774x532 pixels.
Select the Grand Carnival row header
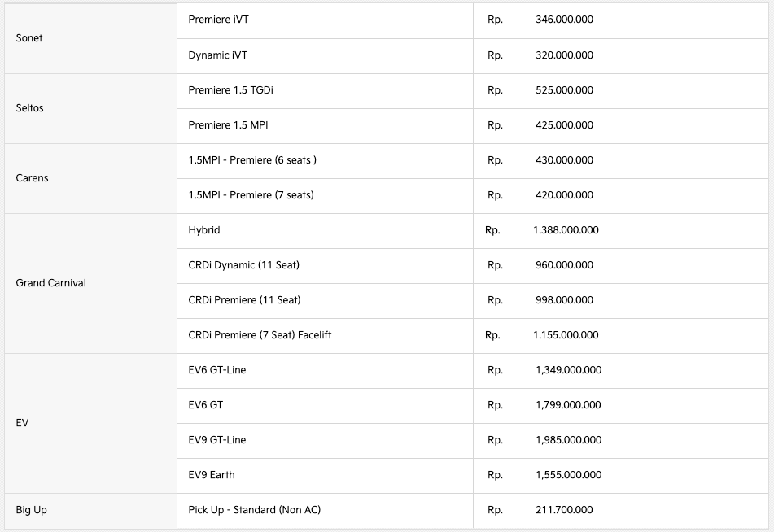tap(50, 283)
